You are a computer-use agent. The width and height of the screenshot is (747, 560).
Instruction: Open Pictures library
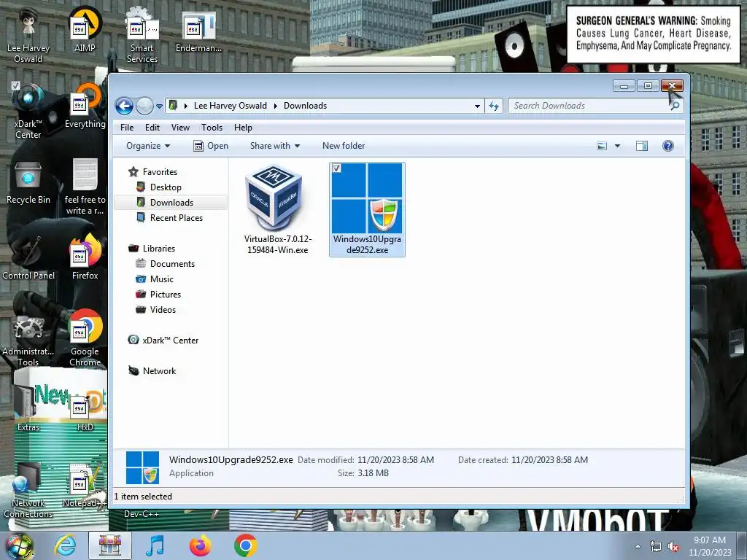tap(166, 295)
